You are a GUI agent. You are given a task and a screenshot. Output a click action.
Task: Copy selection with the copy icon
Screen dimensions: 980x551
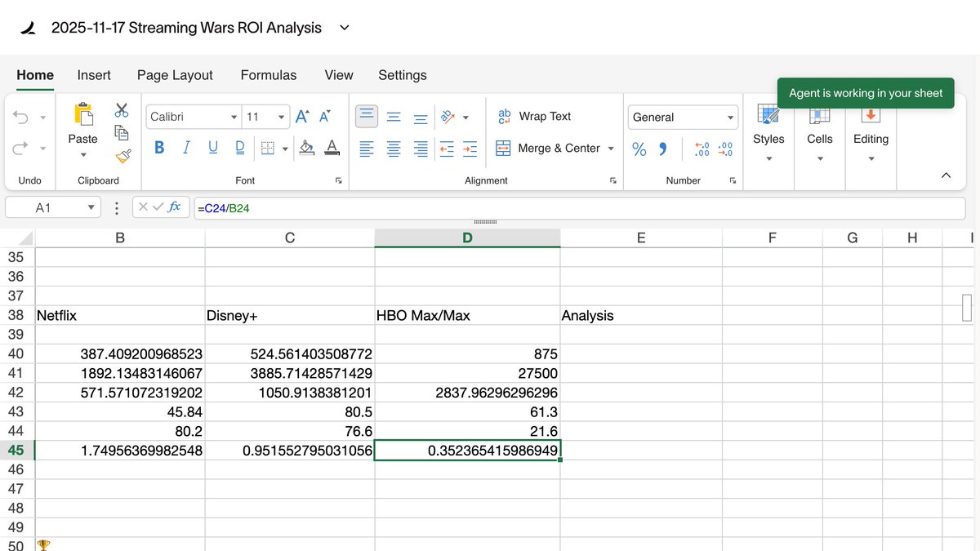(122, 132)
